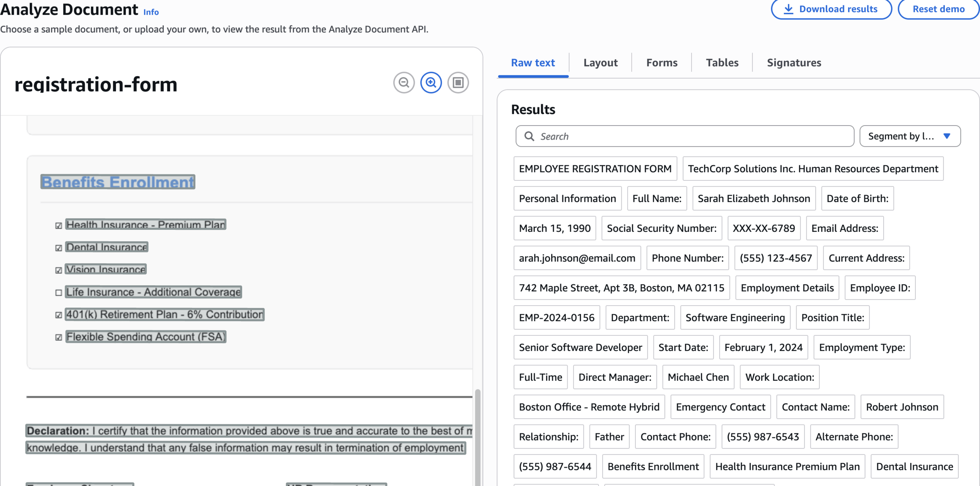Click the download arrow icon

[788, 9]
